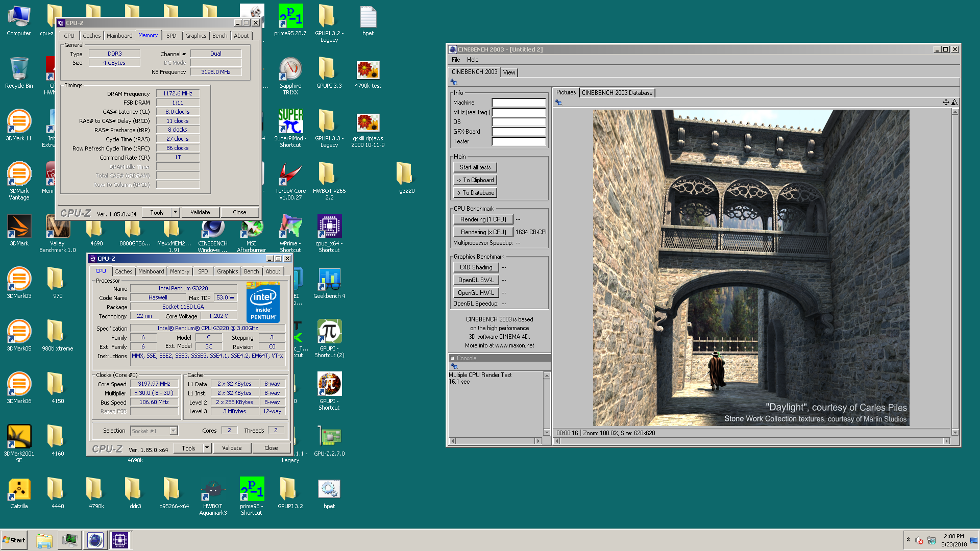980x551 pixels.
Task: Click the taskbar clock
Action: click(953, 540)
